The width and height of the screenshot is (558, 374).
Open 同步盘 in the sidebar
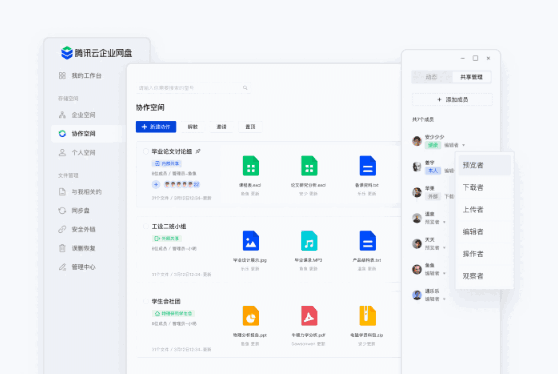point(74,211)
